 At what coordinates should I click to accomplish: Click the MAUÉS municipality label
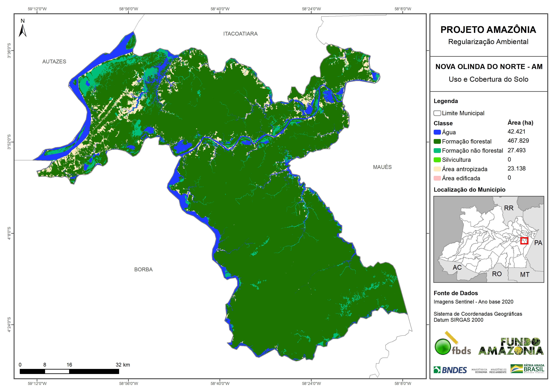(382, 167)
